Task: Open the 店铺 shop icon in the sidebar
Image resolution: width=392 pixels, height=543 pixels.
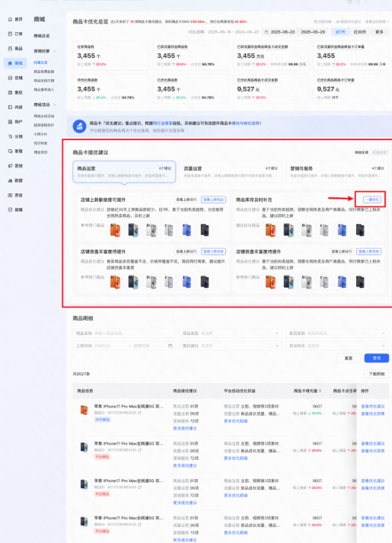Action: click(x=11, y=78)
